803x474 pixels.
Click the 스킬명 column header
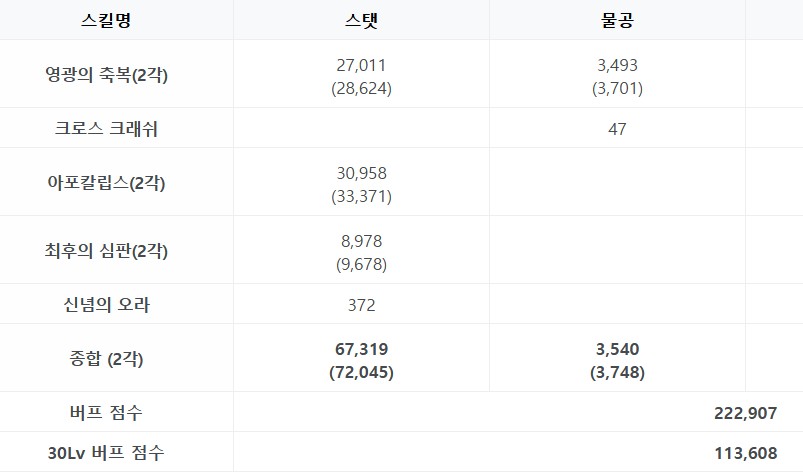pos(106,20)
